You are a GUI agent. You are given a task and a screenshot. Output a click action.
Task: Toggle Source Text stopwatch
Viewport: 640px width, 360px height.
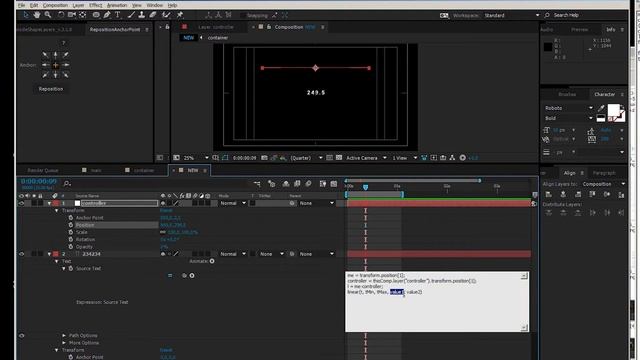pos(71,269)
